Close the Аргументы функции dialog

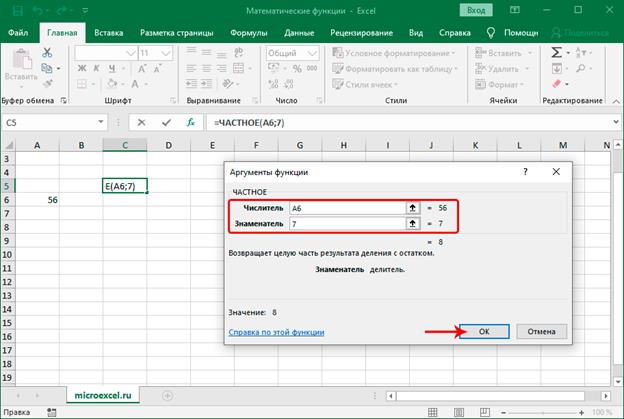point(556,172)
